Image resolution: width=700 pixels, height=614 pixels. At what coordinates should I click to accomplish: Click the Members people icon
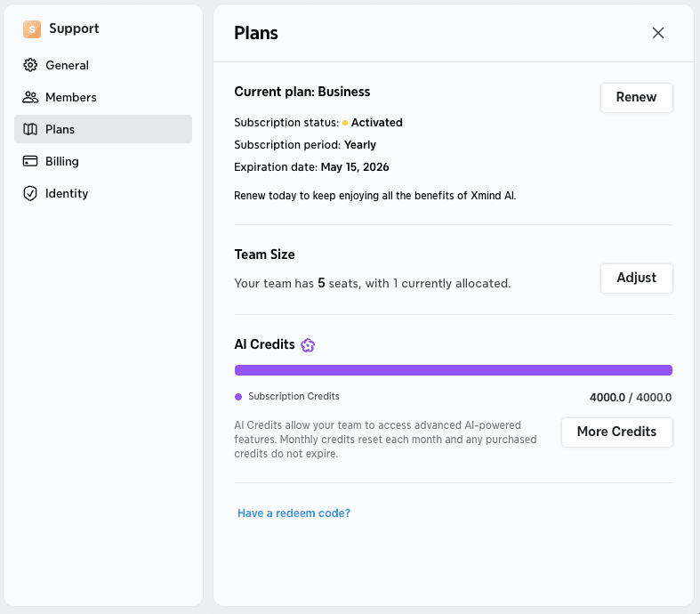tap(30, 97)
